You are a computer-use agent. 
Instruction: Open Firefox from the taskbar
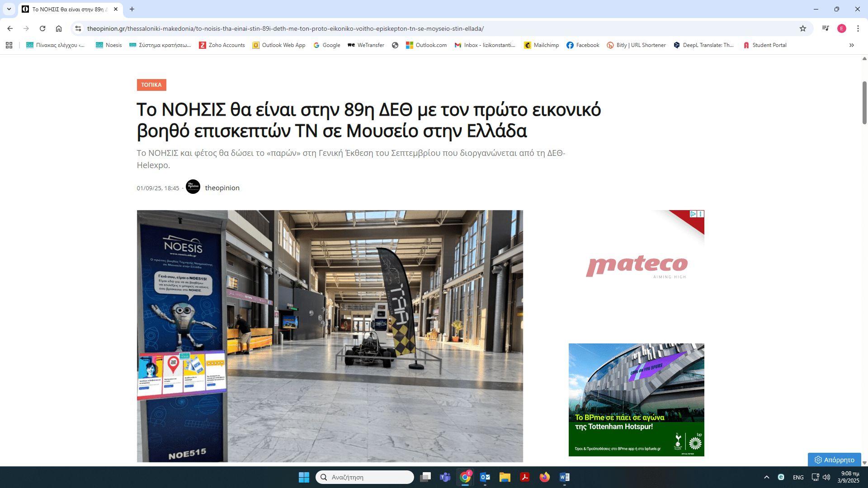(544, 477)
